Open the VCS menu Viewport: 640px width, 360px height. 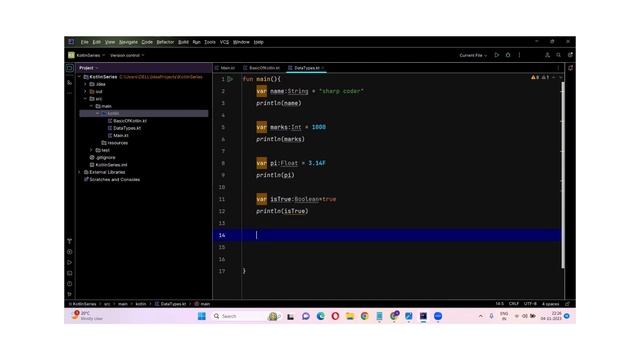tap(224, 42)
